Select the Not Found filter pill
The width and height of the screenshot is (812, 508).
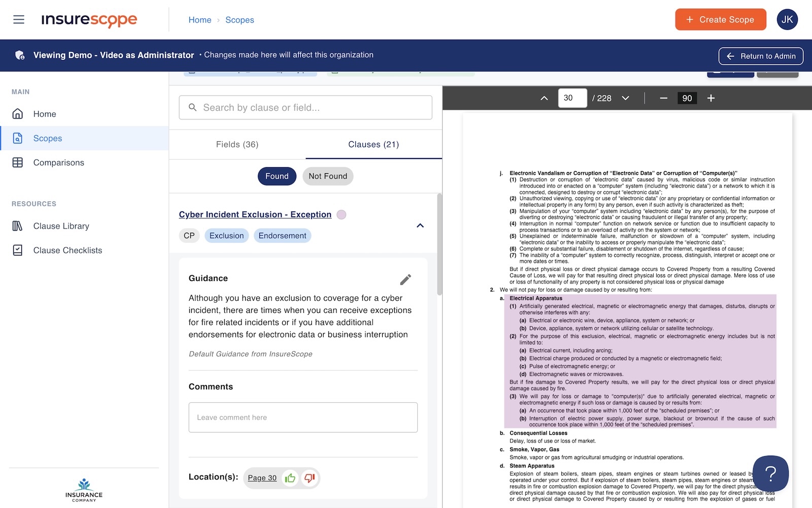pyautogui.click(x=328, y=176)
